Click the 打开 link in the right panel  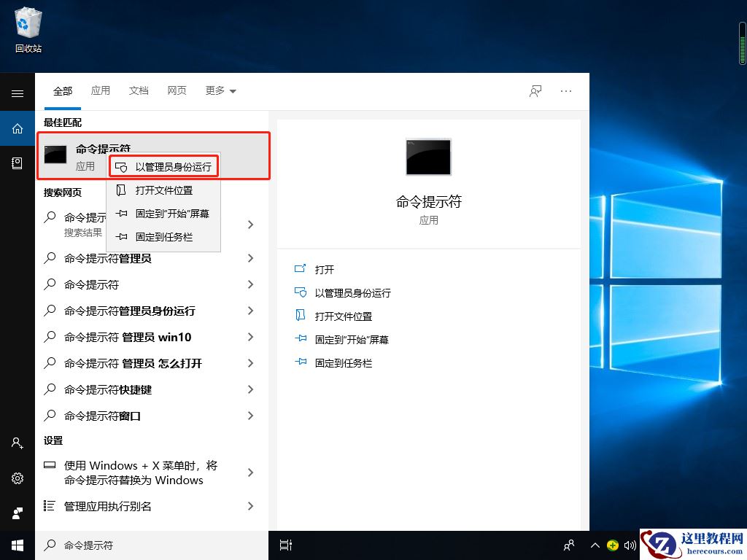point(324,269)
